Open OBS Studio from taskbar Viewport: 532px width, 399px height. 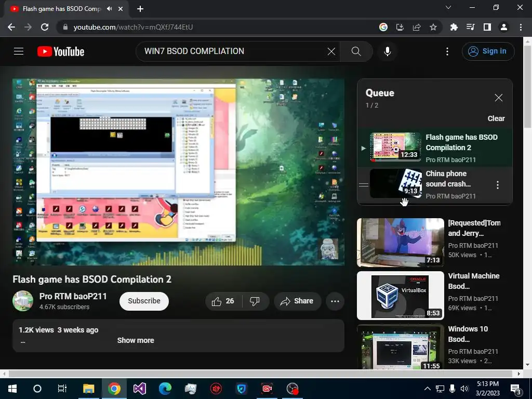[292, 389]
